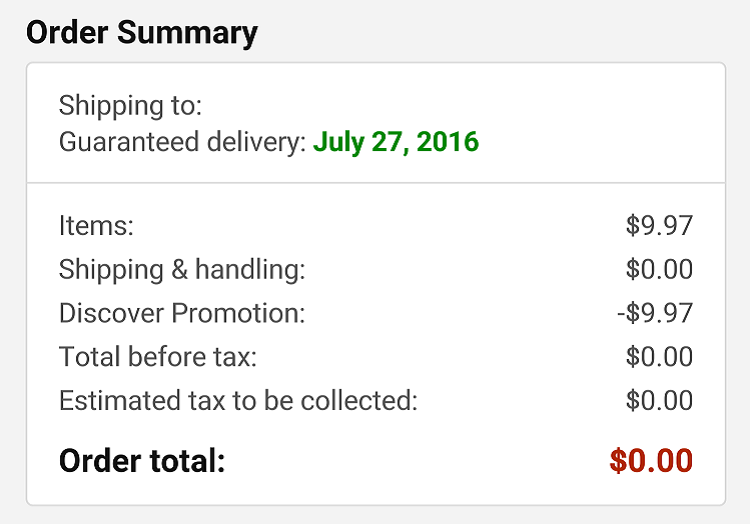Click the -$9.97 promotion discount
Viewport: 750px width, 532px height.
pyautogui.click(x=655, y=313)
